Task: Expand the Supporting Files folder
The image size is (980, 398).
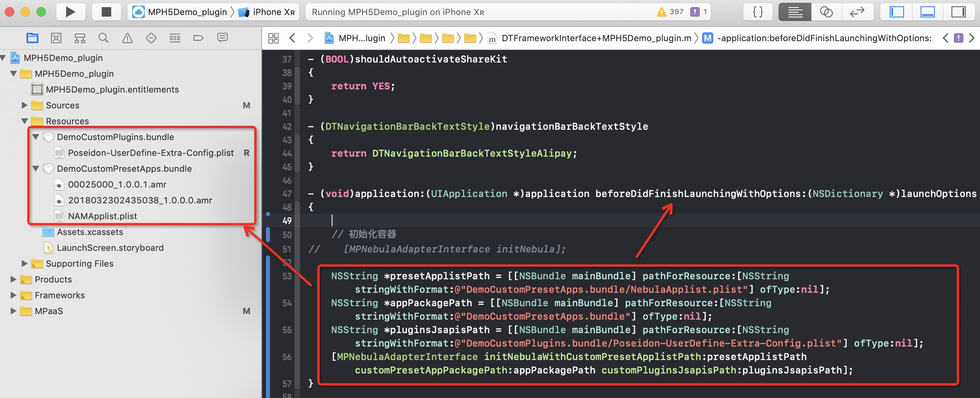Action: [x=24, y=263]
